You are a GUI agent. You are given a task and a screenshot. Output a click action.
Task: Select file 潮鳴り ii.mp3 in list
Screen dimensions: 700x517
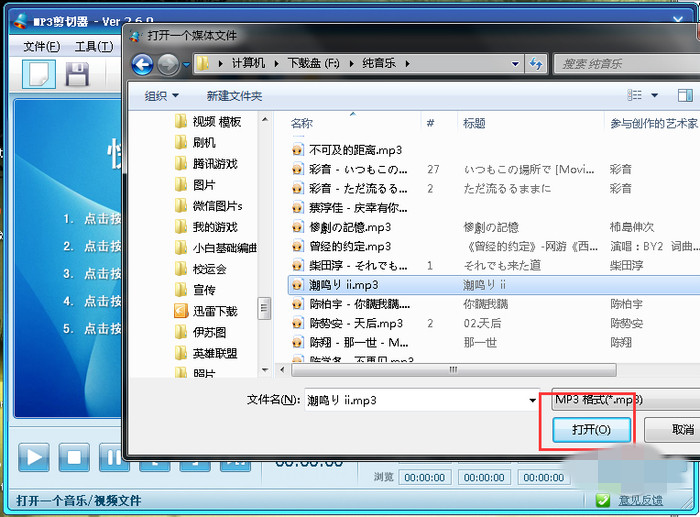[x=494, y=285]
